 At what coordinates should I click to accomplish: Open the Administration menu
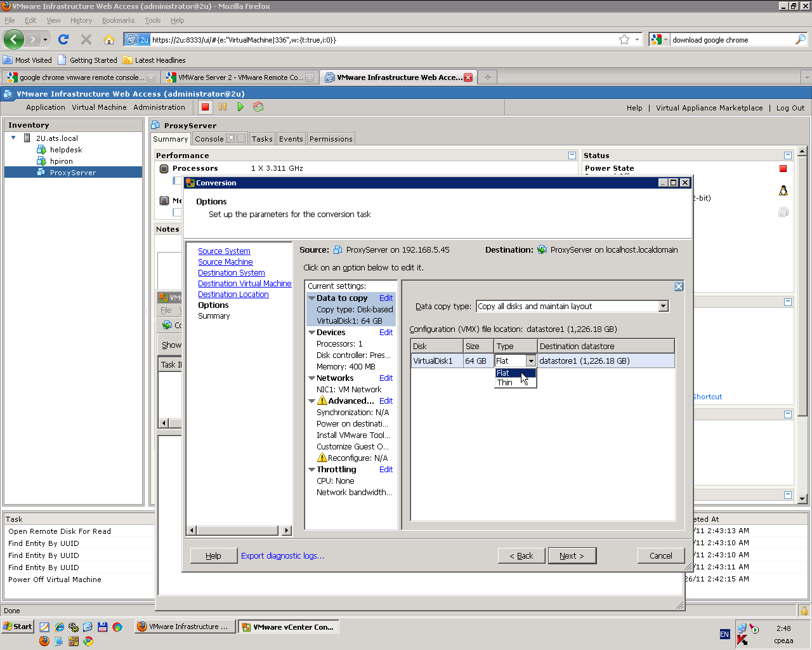(159, 107)
